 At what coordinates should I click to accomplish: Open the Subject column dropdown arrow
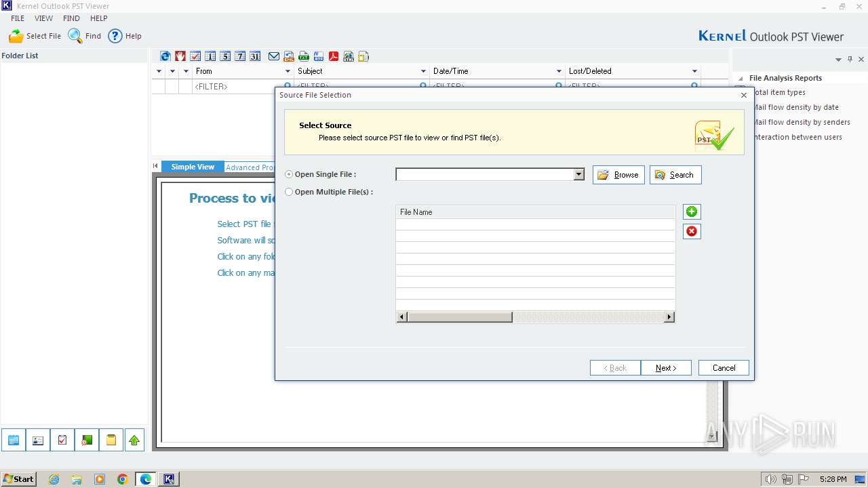pos(423,71)
